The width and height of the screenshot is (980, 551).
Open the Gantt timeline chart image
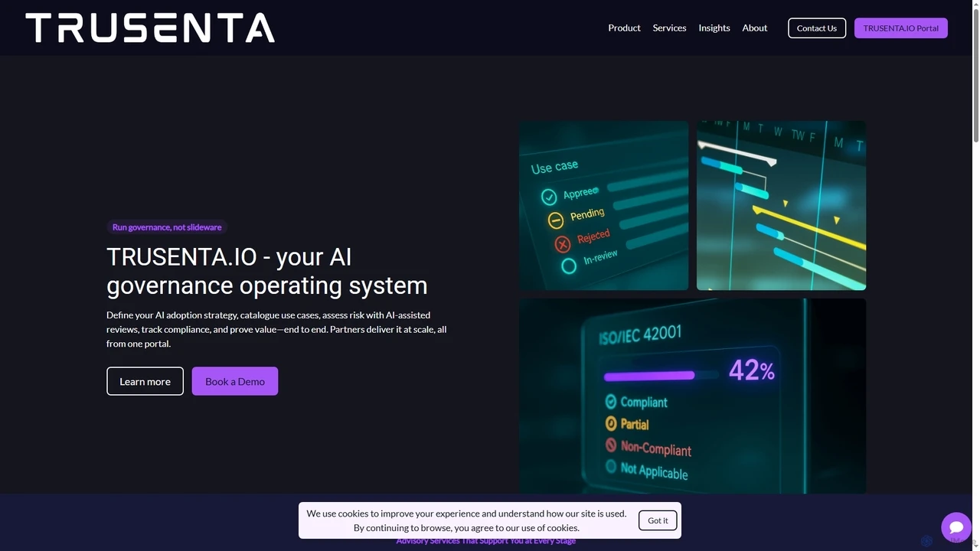click(782, 206)
